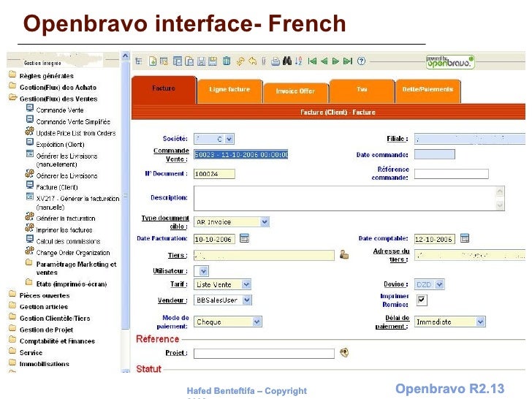Screen dimensions: 532x399
Task: Click the Référence commande input field
Action: (452, 174)
